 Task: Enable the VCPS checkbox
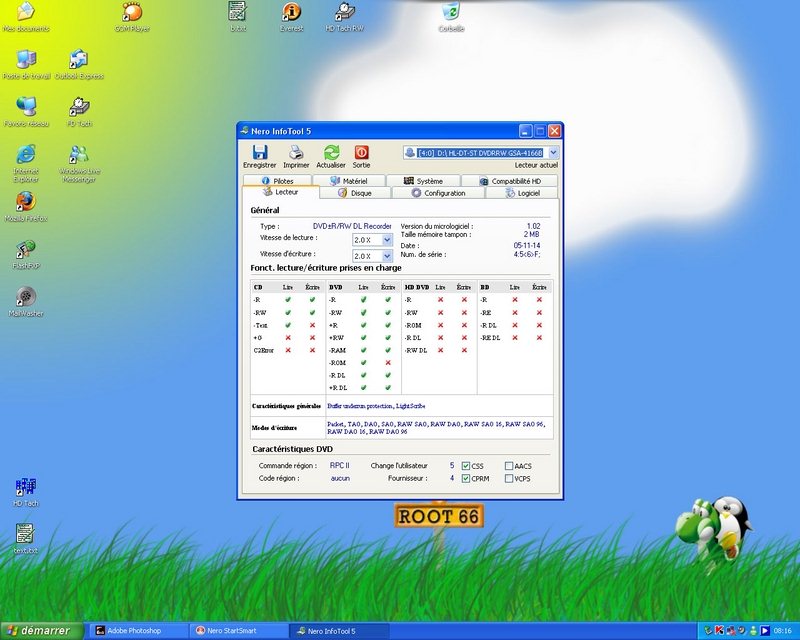(509, 479)
